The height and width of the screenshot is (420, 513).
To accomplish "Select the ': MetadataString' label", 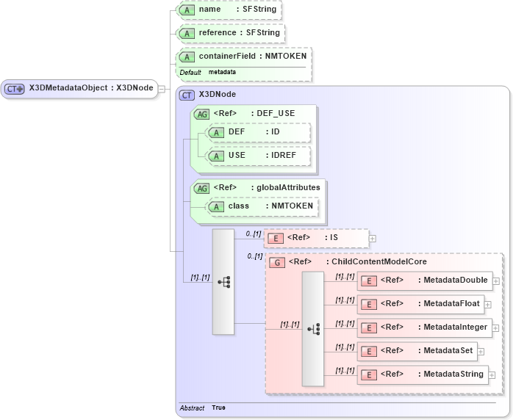I will tap(451, 374).
